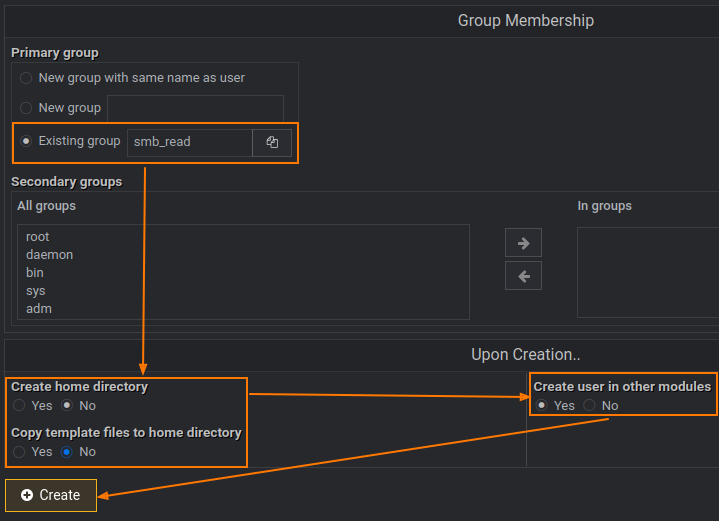Screen dimensions: 719x521
Task: Choose the 'Existing group' radio button
Action: [x=26, y=141]
